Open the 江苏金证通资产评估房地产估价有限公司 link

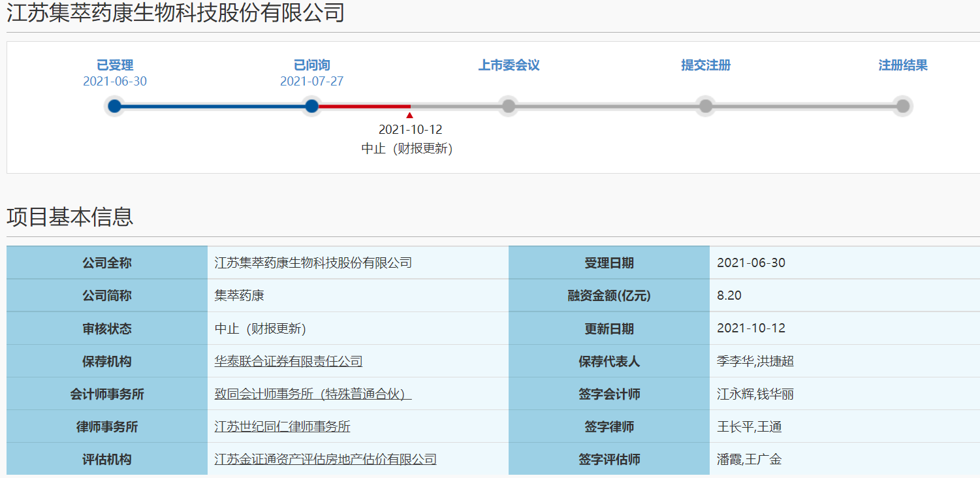coord(326,459)
